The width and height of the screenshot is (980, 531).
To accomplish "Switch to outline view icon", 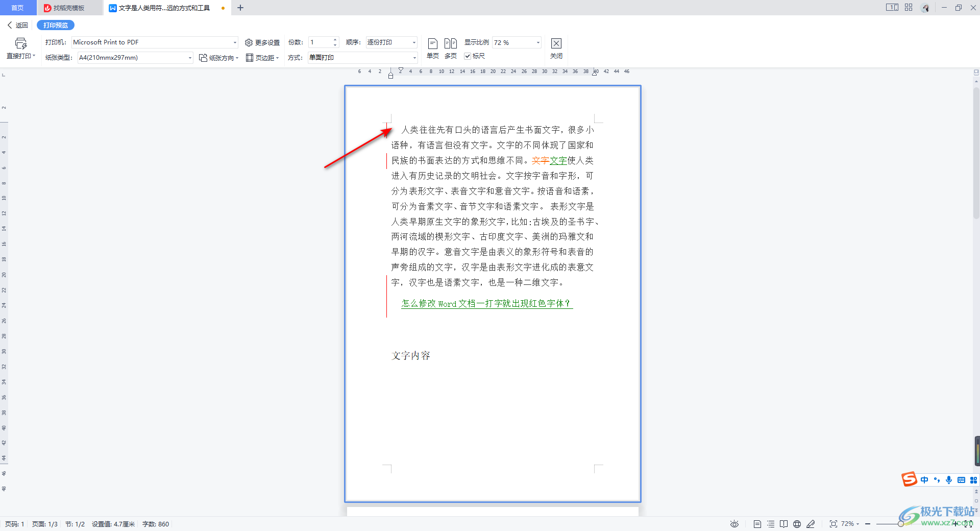I will pos(771,524).
